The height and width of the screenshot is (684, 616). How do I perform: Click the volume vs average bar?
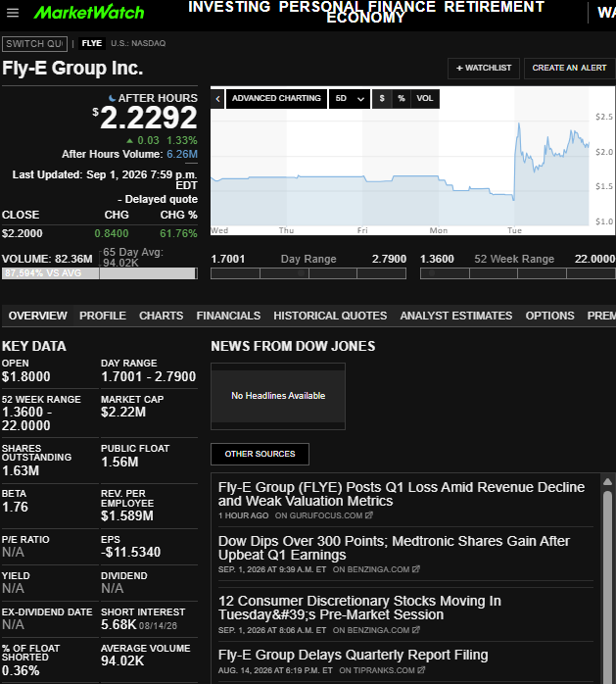point(100,273)
